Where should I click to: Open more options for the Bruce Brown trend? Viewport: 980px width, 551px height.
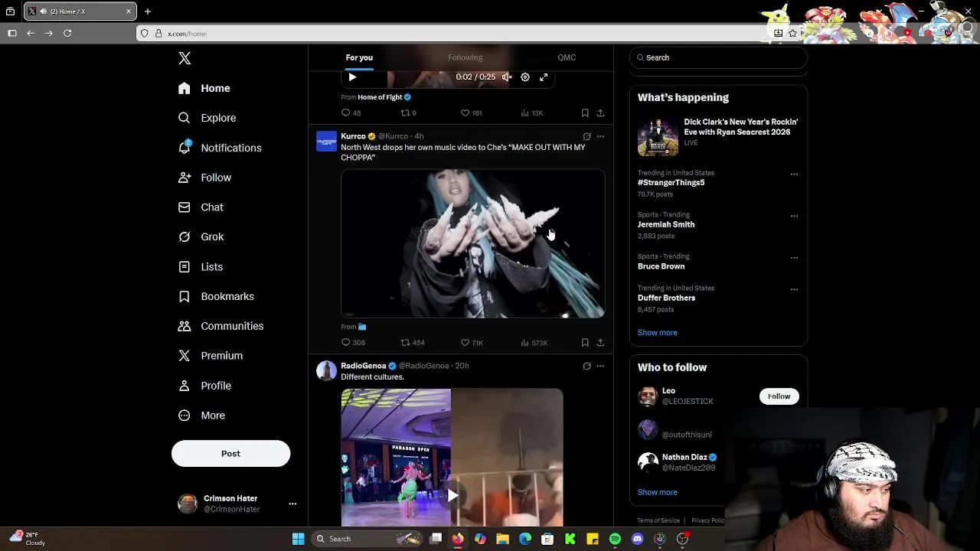(794, 258)
